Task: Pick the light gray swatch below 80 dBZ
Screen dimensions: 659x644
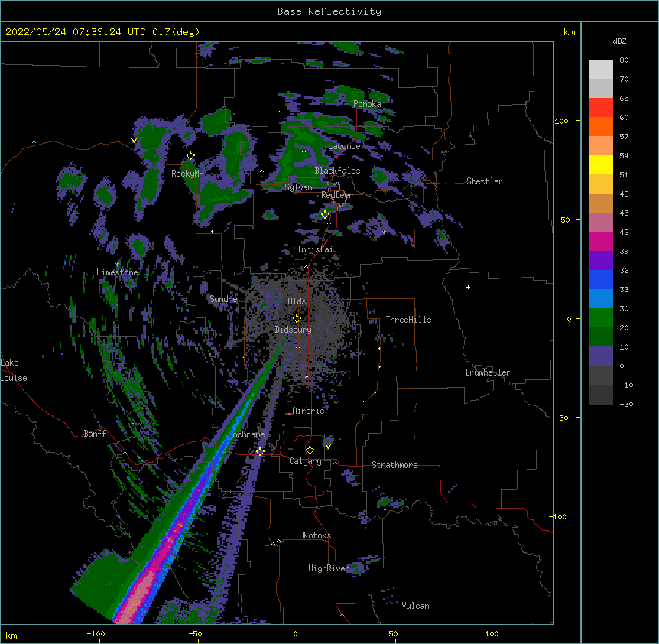Action: pyautogui.click(x=601, y=70)
